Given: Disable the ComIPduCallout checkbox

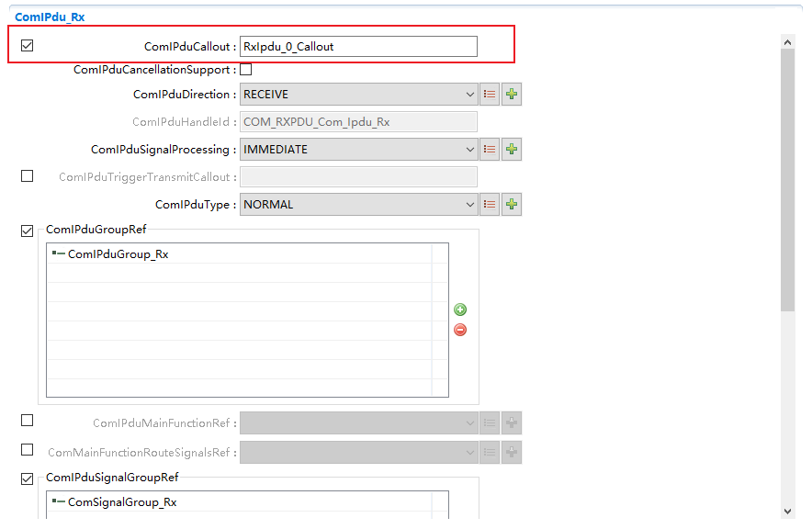Looking at the screenshot, I should point(27,46).
